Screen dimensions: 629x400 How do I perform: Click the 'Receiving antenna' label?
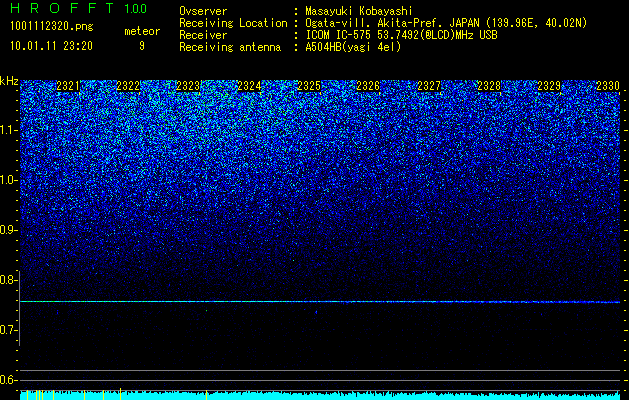[x=230, y=47]
